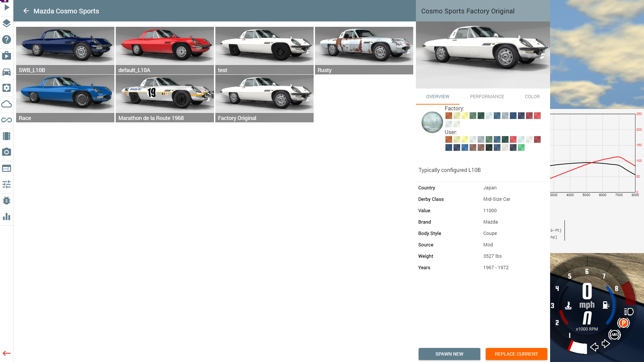644x362 pixels.
Task: Click the Typically configured L10B description
Action: pyautogui.click(x=449, y=170)
